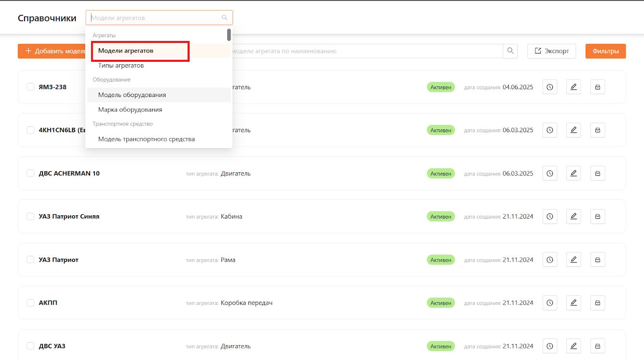Select the АКПП row checkbox

pos(30,303)
